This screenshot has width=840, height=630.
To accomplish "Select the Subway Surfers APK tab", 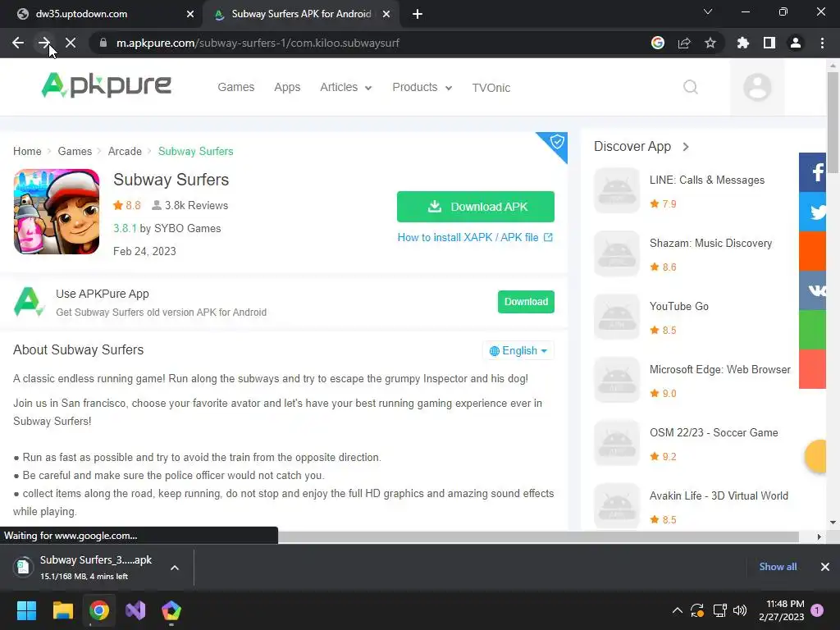I will click(x=301, y=14).
